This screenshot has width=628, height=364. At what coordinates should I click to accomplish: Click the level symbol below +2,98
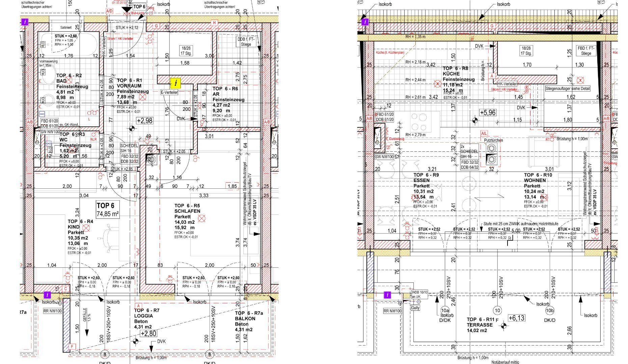132,128
